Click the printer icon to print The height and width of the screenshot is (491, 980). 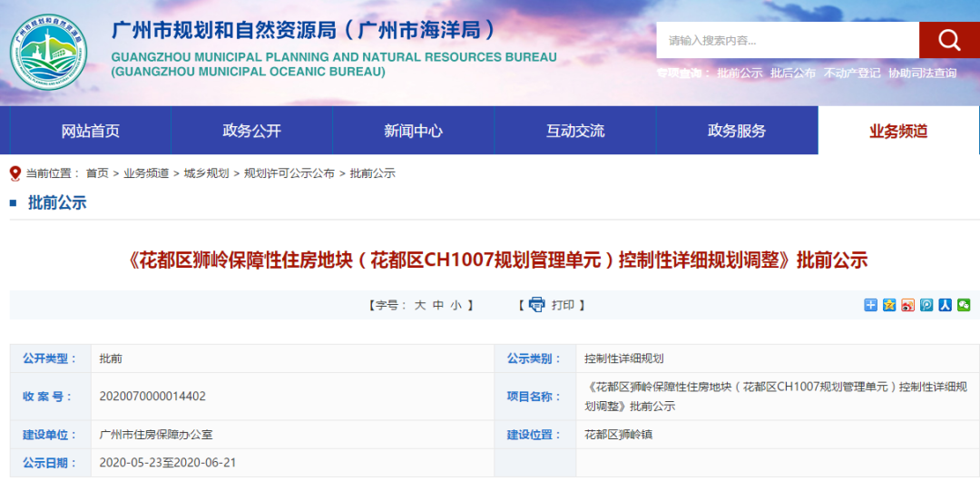(x=536, y=305)
